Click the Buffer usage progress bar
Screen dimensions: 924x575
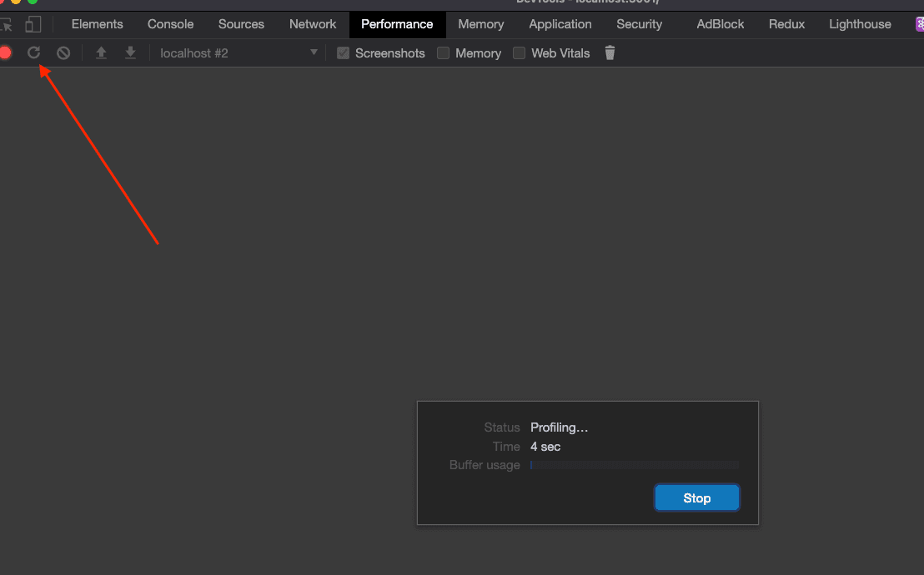pyautogui.click(x=634, y=465)
